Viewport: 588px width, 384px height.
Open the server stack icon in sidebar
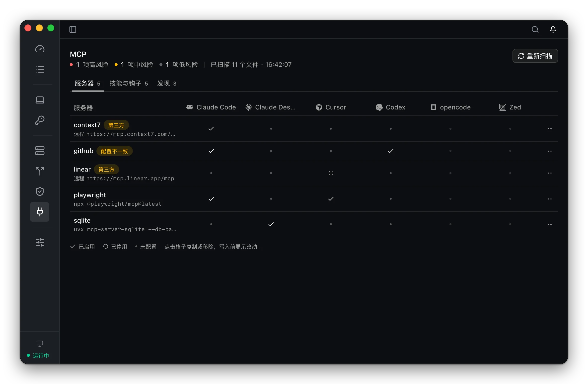click(40, 151)
